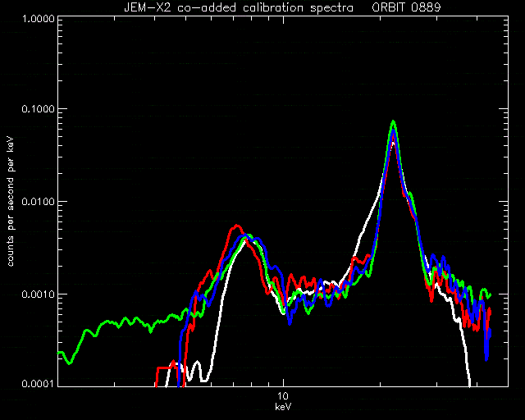Click the red curve's lower-energy peak top
This screenshot has width=525, height=420.
[237, 226]
